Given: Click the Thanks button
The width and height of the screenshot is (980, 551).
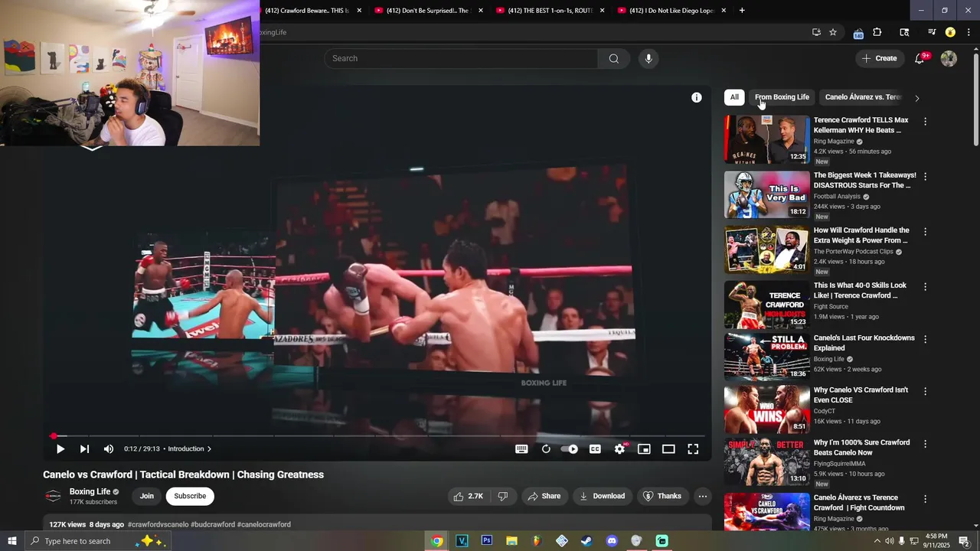Looking at the screenshot, I should coord(662,496).
